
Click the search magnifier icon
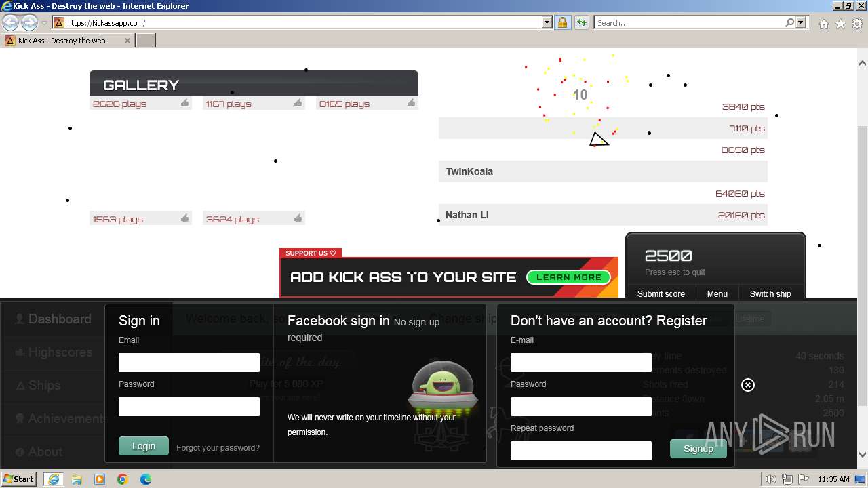pyautogui.click(x=789, y=22)
